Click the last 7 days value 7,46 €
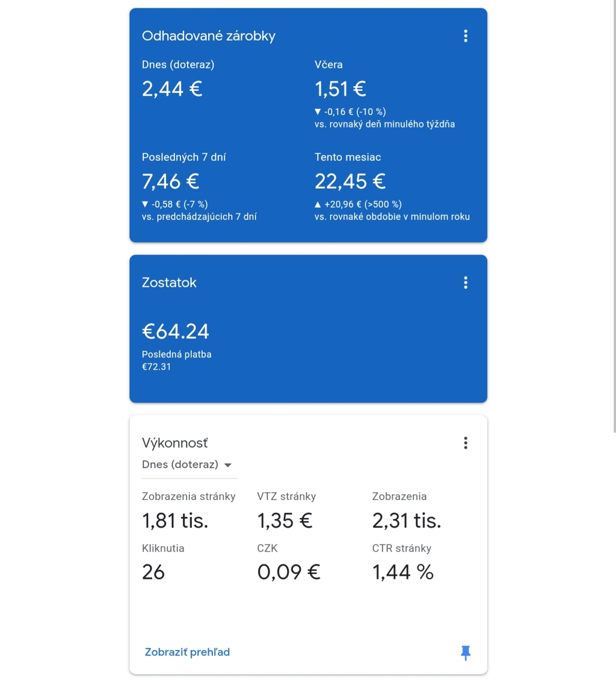 (170, 181)
